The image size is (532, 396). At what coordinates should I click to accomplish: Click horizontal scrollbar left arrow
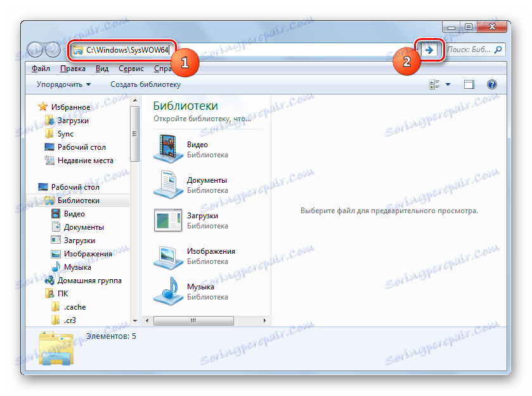(x=147, y=320)
